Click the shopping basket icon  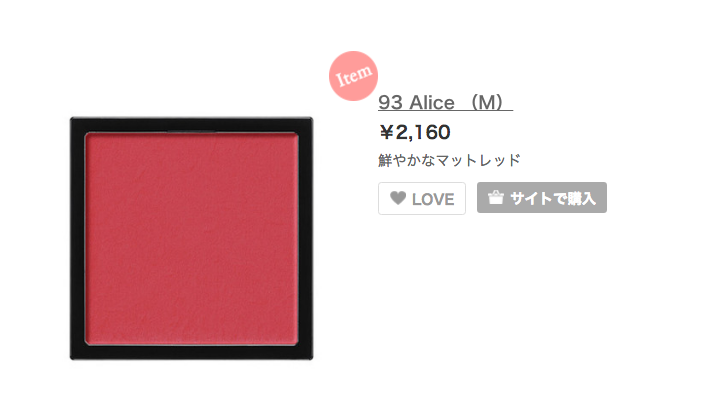point(496,198)
